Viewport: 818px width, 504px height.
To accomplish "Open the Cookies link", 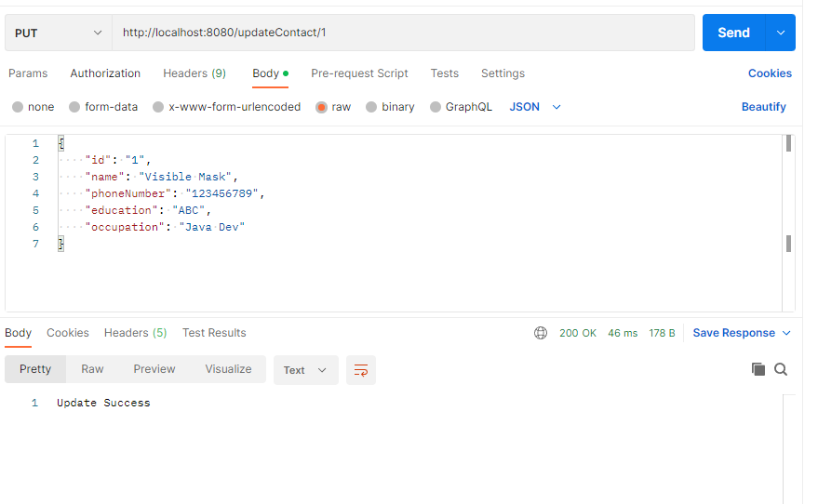I will 770,73.
